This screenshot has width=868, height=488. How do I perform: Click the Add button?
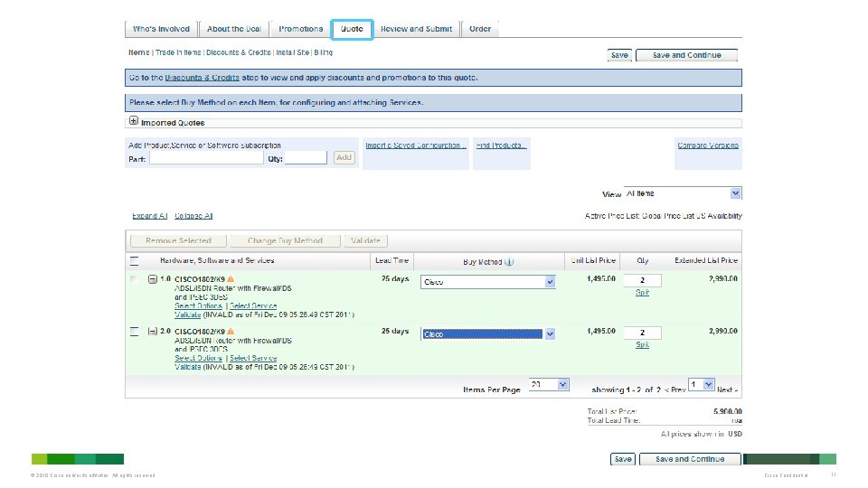(344, 157)
